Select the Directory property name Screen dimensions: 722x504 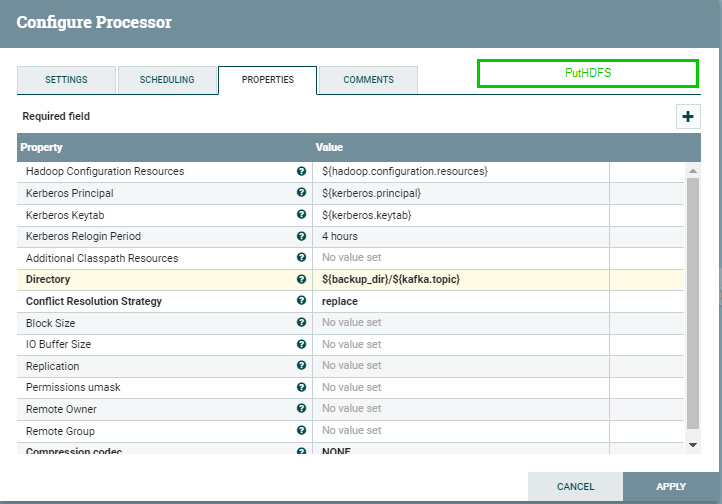point(48,279)
